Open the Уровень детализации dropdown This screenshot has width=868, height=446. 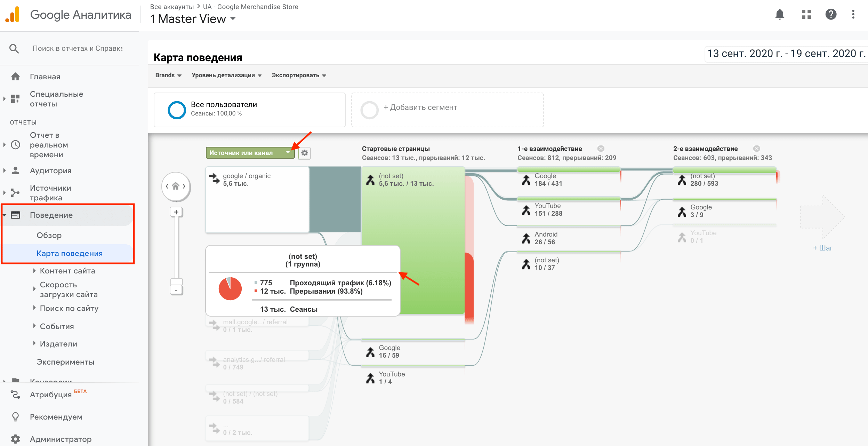coord(226,75)
